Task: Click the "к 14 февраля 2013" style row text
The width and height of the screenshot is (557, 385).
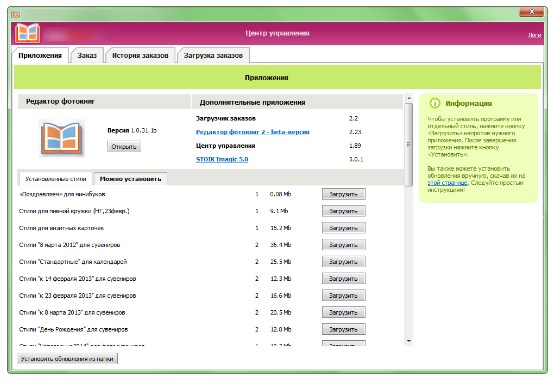Action: (77, 279)
